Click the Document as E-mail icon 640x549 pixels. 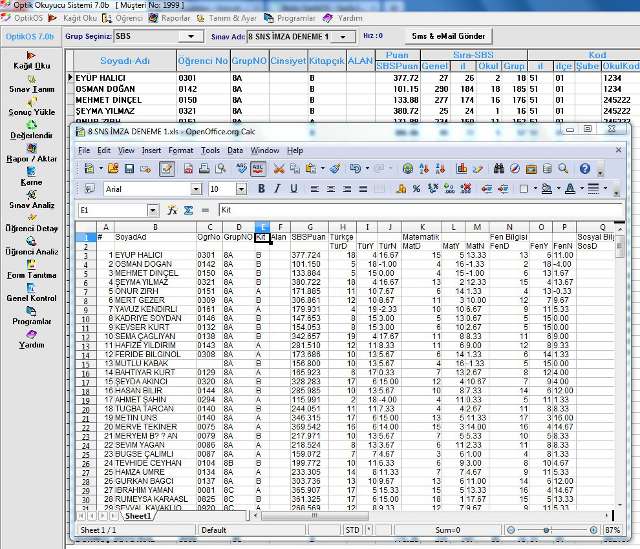[145, 169]
